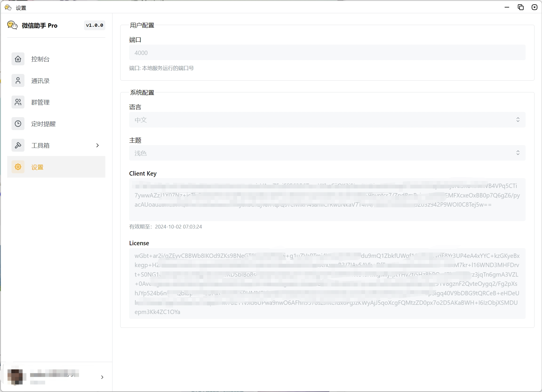542x392 pixels.
Task: Focus the 端口 input field
Action: (x=327, y=53)
